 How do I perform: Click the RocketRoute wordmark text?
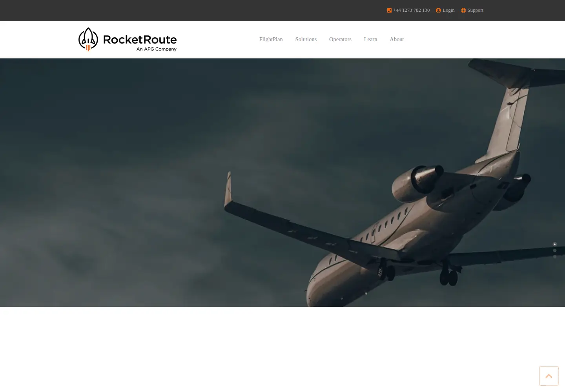click(140, 39)
